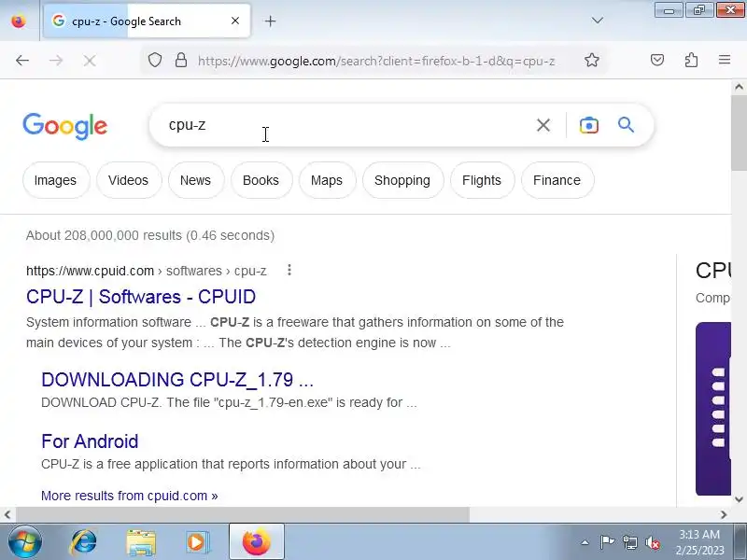Open Action Center flag icon
The height and width of the screenshot is (560, 747).
click(606, 542)
